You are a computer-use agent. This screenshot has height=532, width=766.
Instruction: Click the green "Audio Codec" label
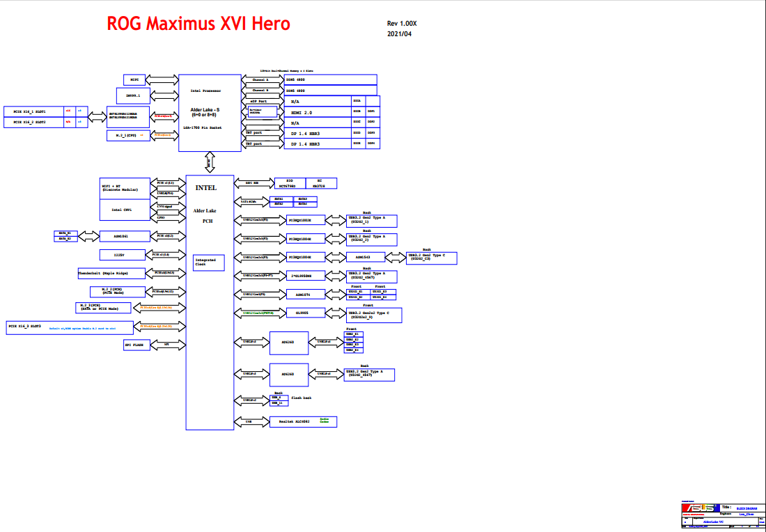tap(324, 420)
